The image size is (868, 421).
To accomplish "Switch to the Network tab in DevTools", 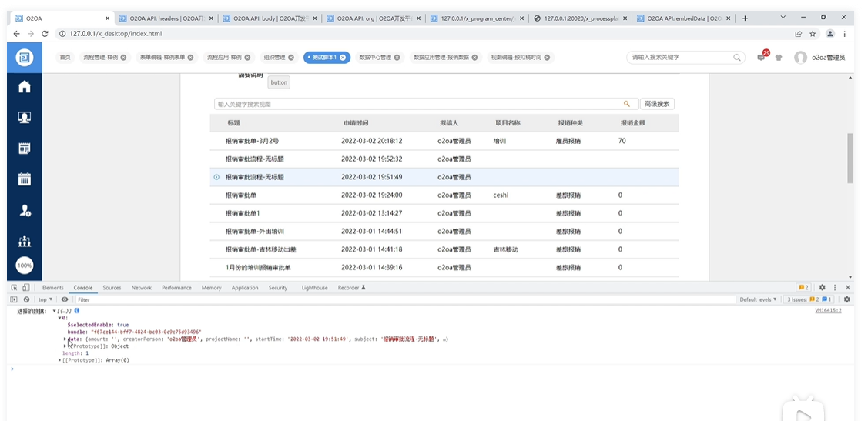I will [x=141, y=288].
